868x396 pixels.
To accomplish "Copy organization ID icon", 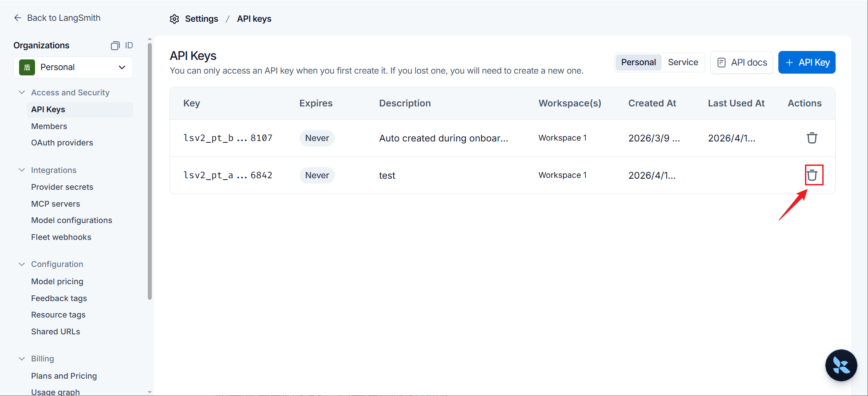I will click(x=115, y=45).
